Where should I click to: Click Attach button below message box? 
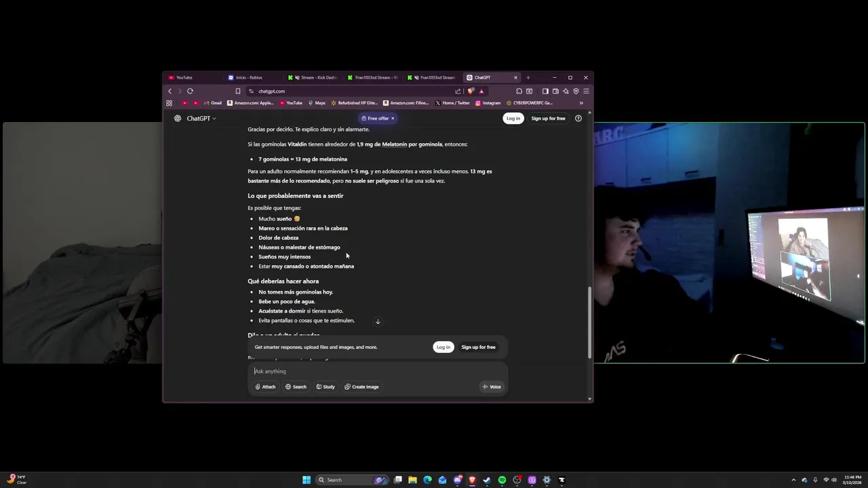tap(265, 386)
